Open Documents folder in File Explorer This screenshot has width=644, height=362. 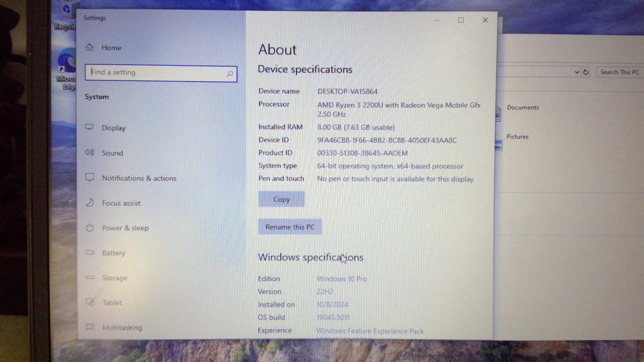coord(523,107)
